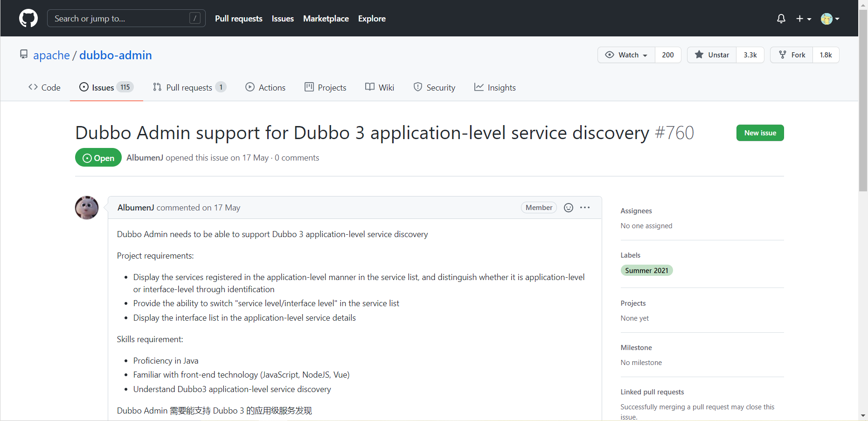Click the page vertical scrollbar
Screen dimensions: 868x421
[x=863, y=100]
